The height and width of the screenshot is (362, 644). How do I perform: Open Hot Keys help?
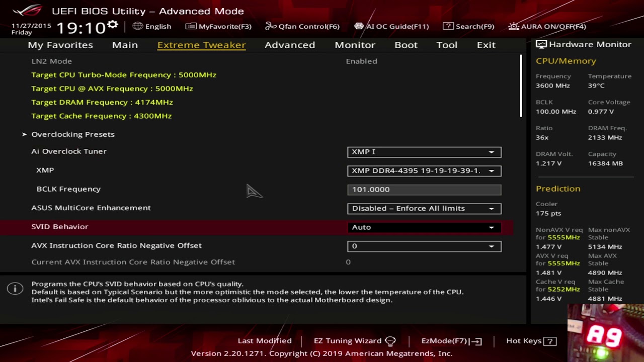click(x=531, y=341)
